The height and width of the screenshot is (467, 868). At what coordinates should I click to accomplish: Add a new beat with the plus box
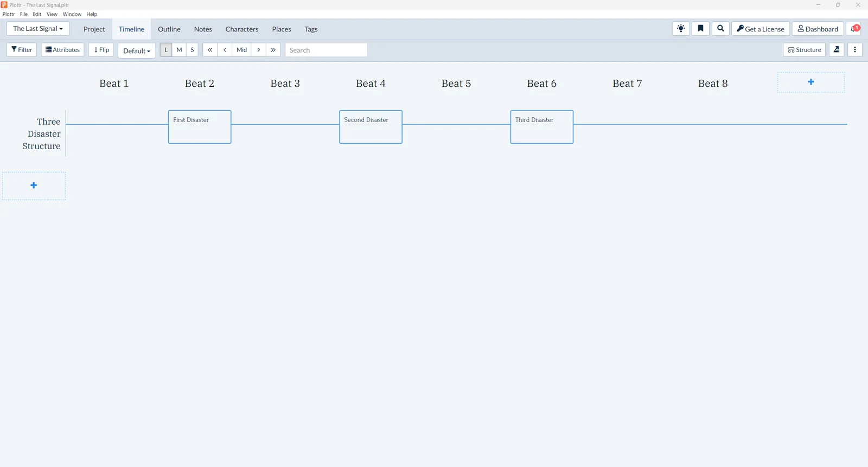[x=811, y=82]
